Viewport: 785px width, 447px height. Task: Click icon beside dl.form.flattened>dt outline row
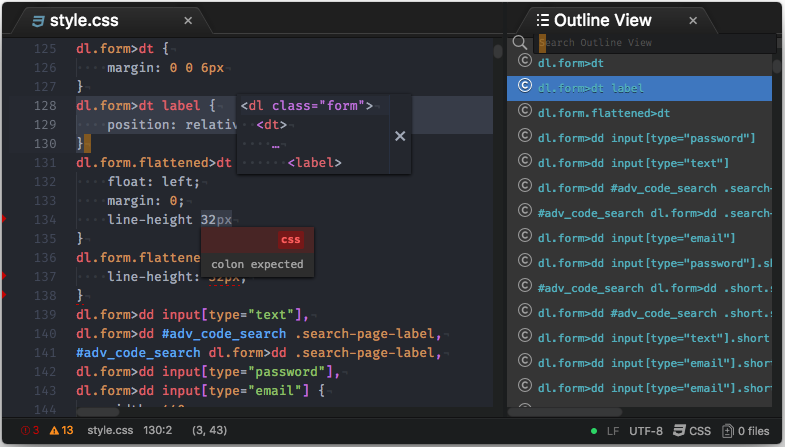[524, 110]
